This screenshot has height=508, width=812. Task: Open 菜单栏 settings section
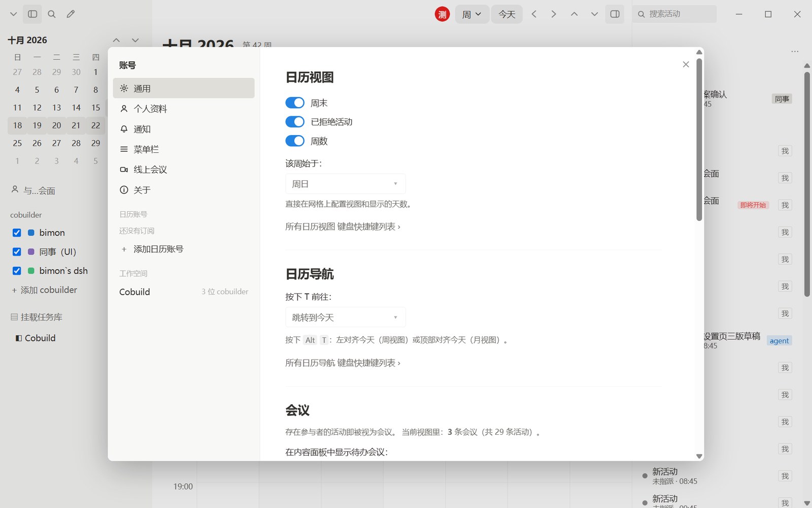[184, 149]
